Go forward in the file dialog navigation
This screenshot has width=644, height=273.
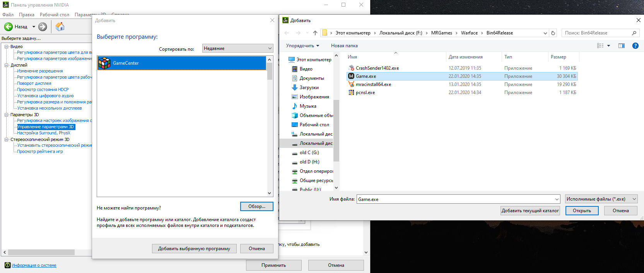coord(298,33)
